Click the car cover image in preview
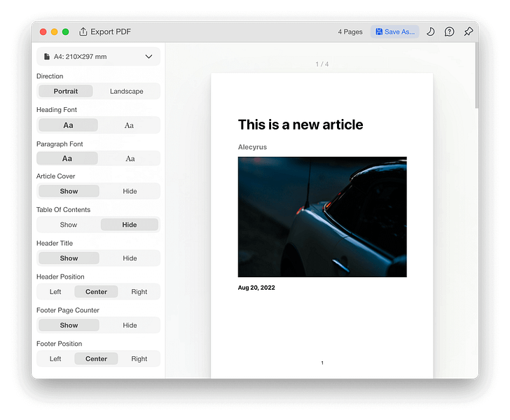The height and width of the screenshot is (420, 510). point(322,217)
